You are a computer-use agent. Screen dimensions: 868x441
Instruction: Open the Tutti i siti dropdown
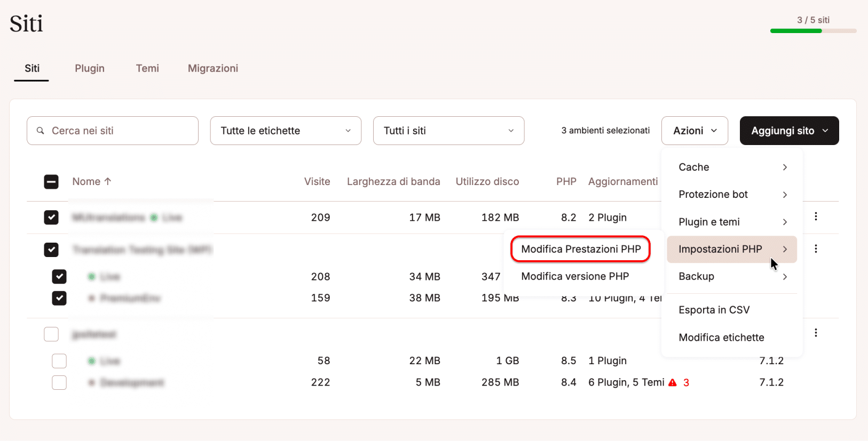(x=448, y=131)
